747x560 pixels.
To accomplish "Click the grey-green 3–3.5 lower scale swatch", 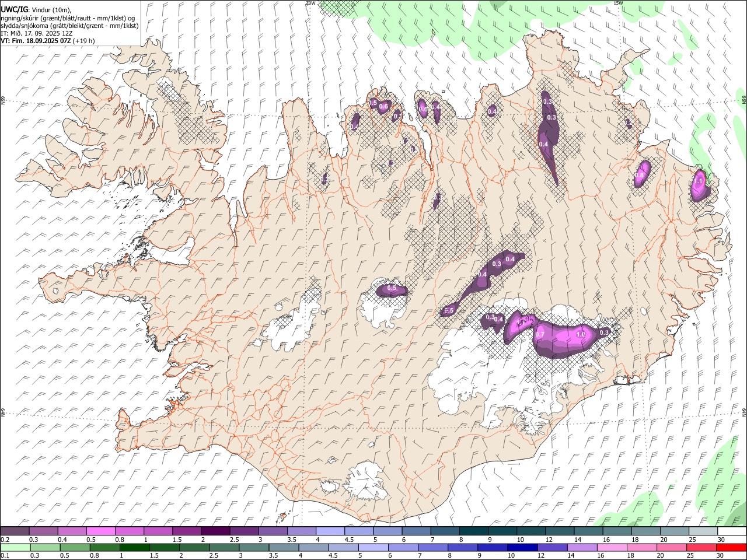I will click(x=254, y=547).
